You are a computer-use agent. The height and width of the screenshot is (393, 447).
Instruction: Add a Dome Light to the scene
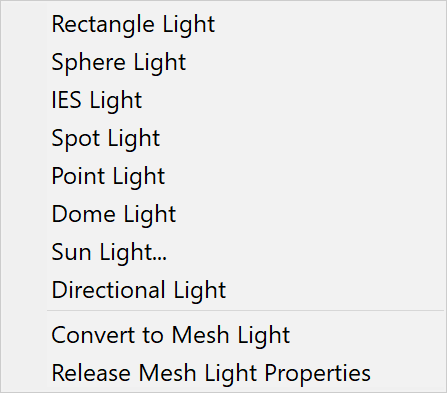tap(223, 214)
